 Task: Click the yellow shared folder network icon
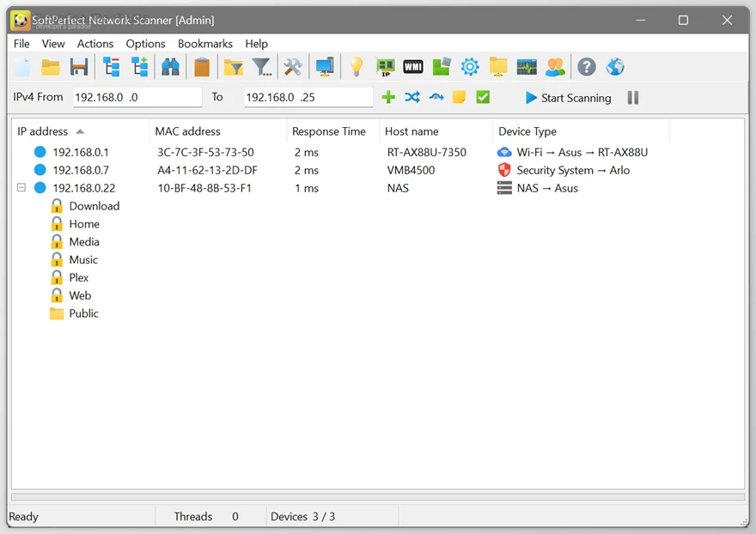click(498, 67)
